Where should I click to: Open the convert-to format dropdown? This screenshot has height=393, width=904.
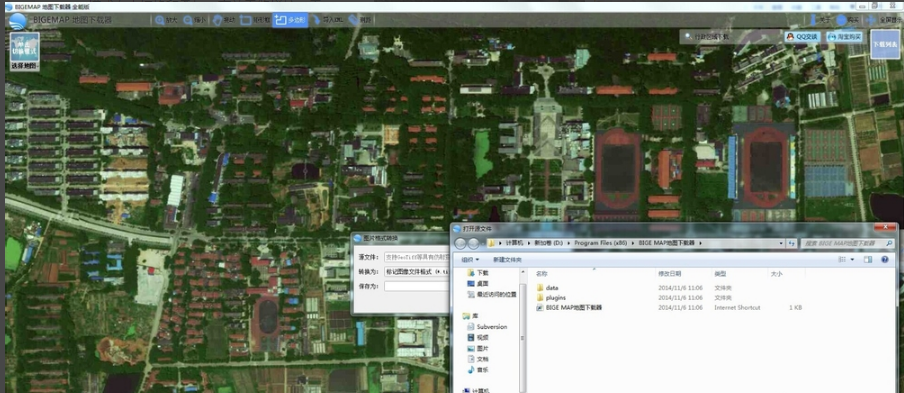pos(417,271)
